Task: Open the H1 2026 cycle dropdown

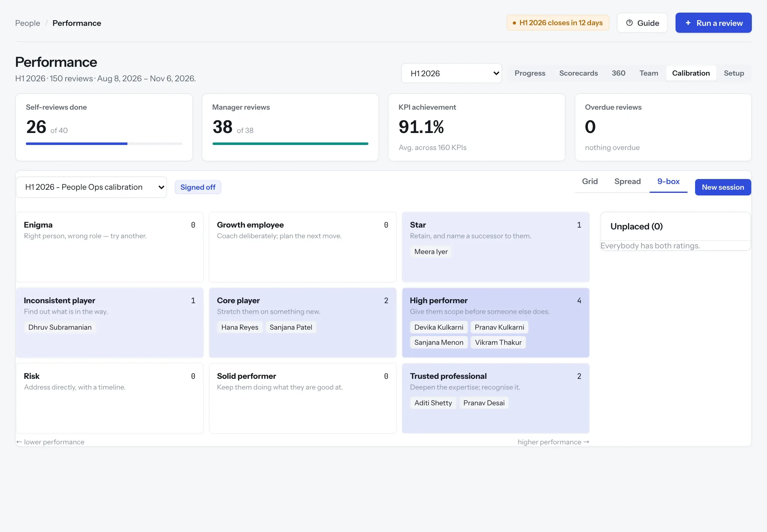Action: [x=452, y=73]
